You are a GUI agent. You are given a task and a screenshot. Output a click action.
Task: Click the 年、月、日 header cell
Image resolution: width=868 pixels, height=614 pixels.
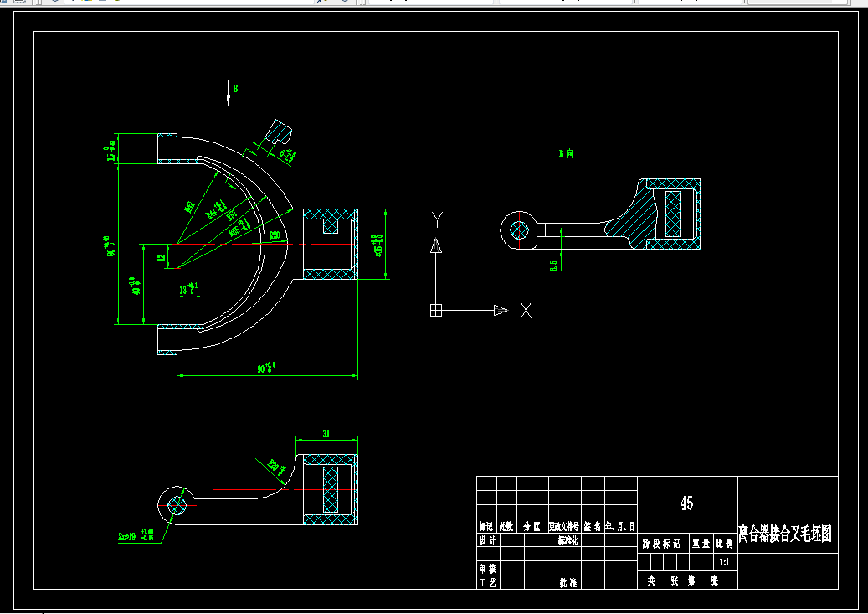pyautogui.click(x=620, y=526)
